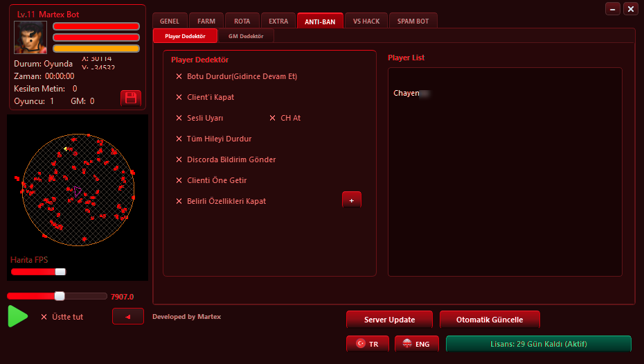644x364 pixels.
Task: Adjust the Harita FPS slider handle
Action: pyautogui.click(x=60, y=272)
